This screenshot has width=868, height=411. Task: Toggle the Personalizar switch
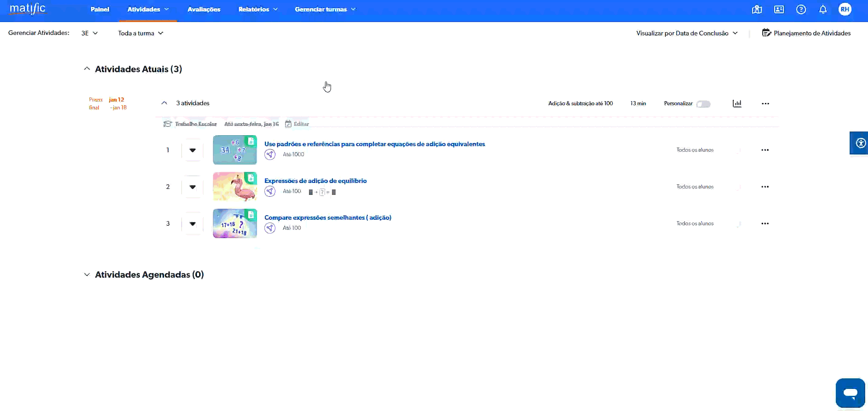click(703, 104)
